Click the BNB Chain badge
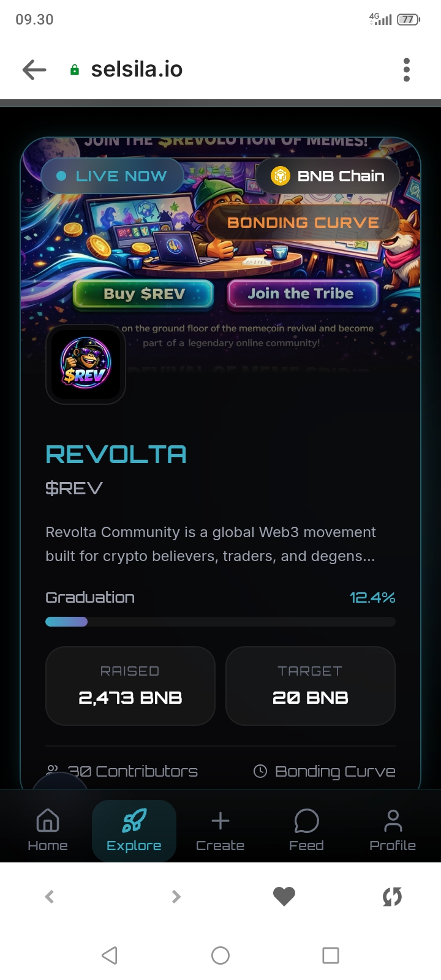Screen dimensions: 441x980 (x=328, y=176)
